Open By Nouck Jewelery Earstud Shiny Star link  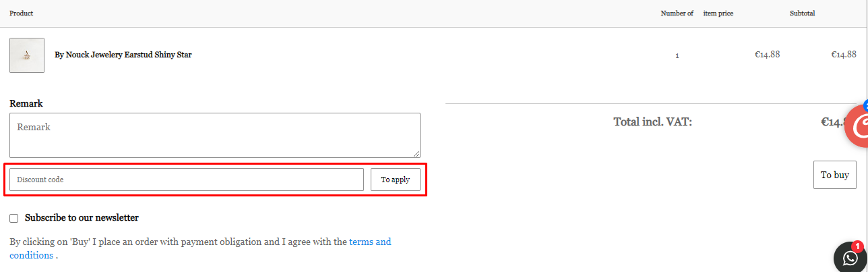click(x=123, y=55)
